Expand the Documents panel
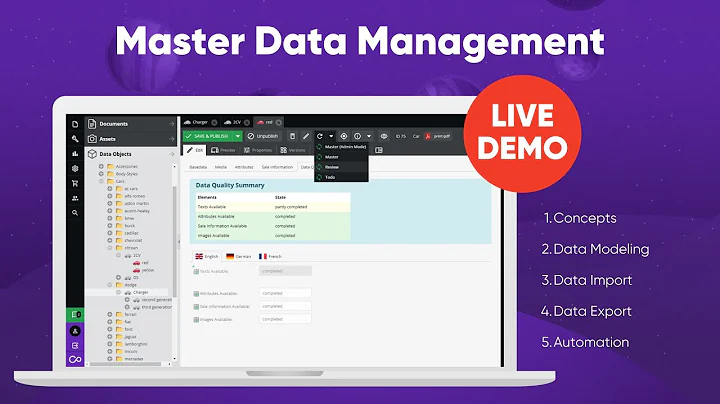This screenshot has height=404, width=720. pyautogui.click(x=131, y=124)
